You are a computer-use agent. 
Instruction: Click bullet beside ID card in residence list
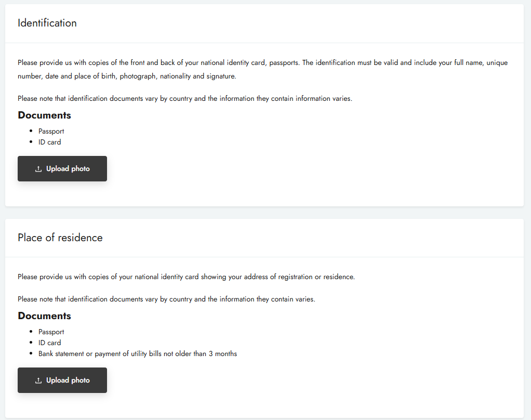click(x=32, y=343)
